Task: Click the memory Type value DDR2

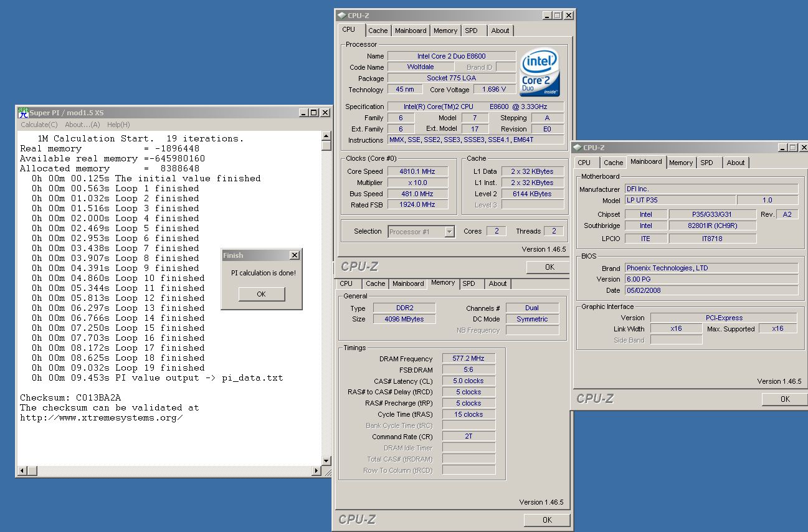Action: click(404, 308)
